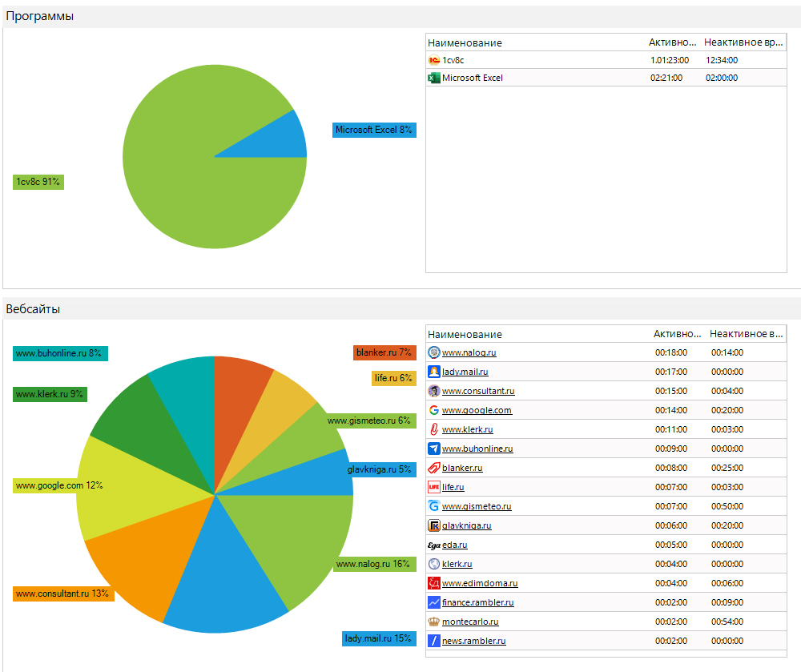Sort websites by Активно column header
The width and height of the screenshot is (801, 672).
677,334
